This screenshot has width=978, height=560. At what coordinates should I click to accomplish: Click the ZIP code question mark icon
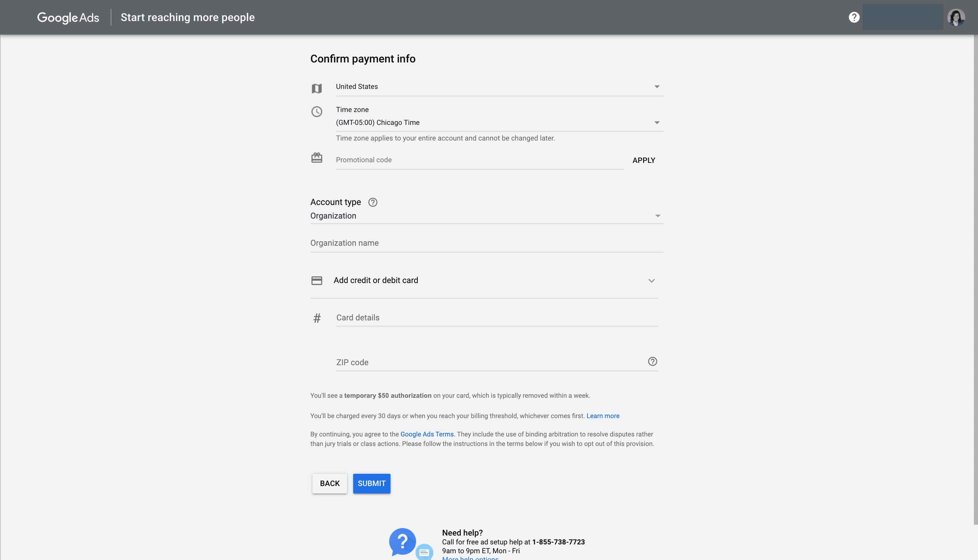click(x=652, y=361)
